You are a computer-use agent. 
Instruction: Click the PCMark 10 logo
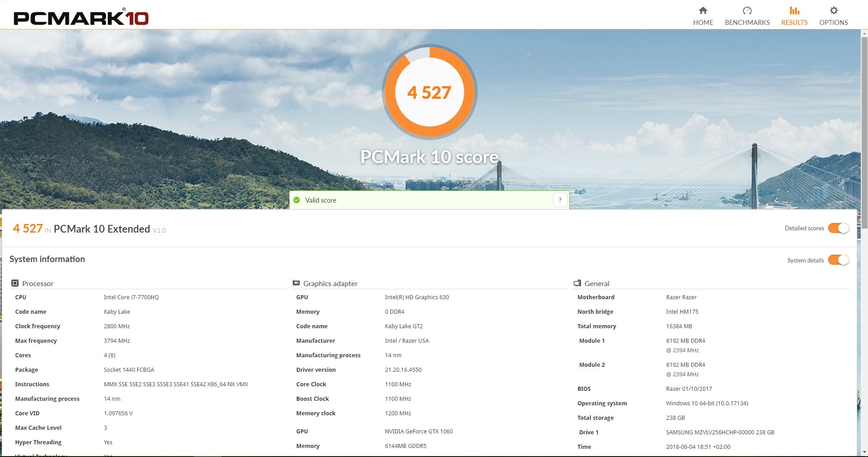(81, 18)
